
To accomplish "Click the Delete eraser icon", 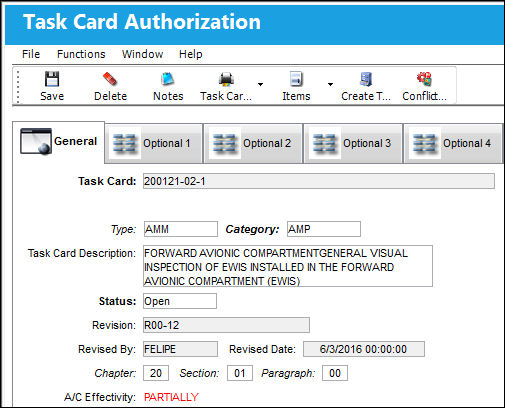I will 110,79.
